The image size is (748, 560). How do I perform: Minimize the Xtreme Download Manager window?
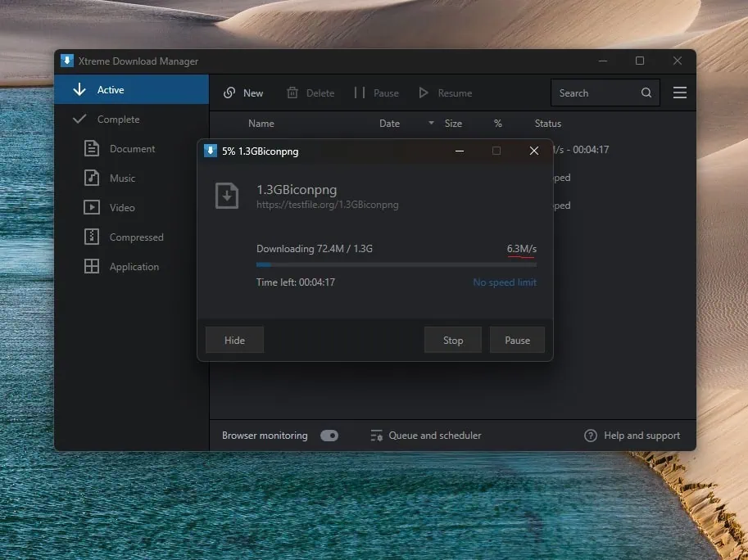click(603, 61)
